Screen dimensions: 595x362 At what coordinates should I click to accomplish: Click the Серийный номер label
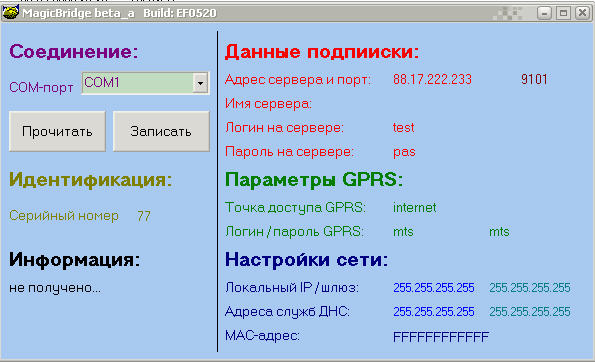pos(64,216)
